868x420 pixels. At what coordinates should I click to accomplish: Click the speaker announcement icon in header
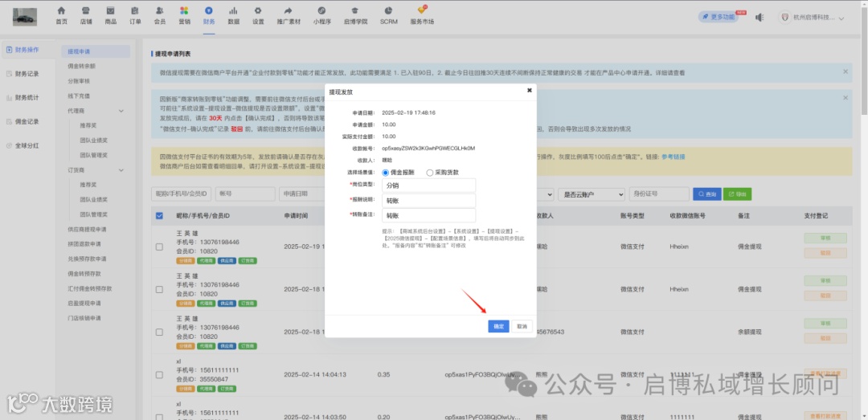tap(759, 17)
